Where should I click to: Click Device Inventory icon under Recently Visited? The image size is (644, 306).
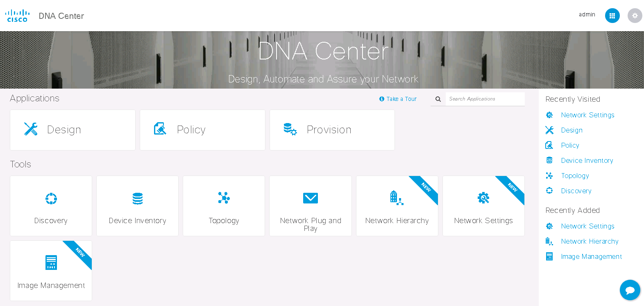(x=549, y=160)
